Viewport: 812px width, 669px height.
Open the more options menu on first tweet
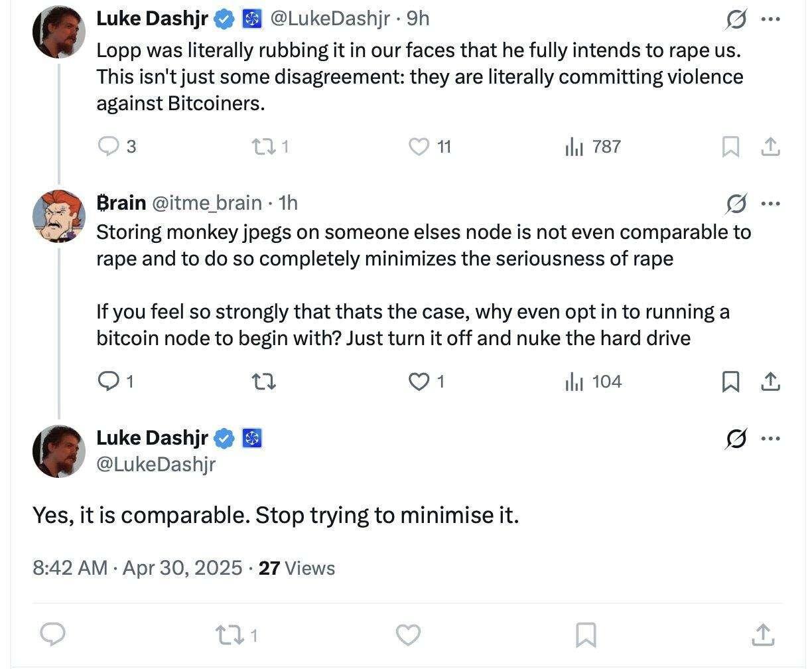click(x=770, y=19)
